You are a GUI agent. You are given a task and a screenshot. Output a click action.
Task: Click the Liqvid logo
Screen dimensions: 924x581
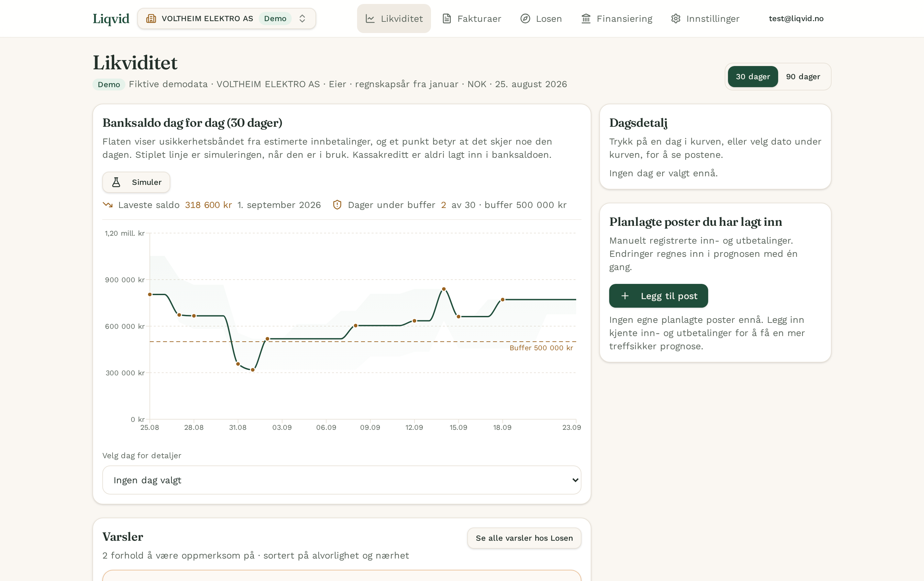coord(111,18)
